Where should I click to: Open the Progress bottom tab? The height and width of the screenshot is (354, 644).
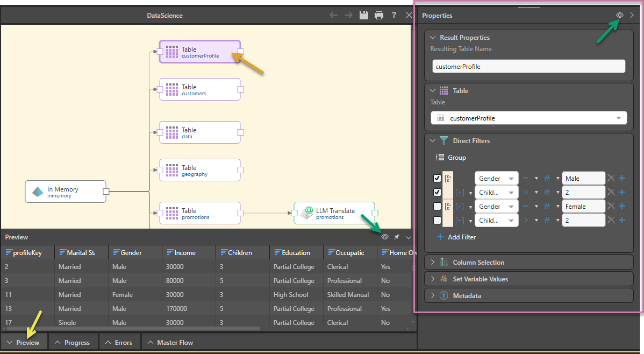[x=73, y=342]
